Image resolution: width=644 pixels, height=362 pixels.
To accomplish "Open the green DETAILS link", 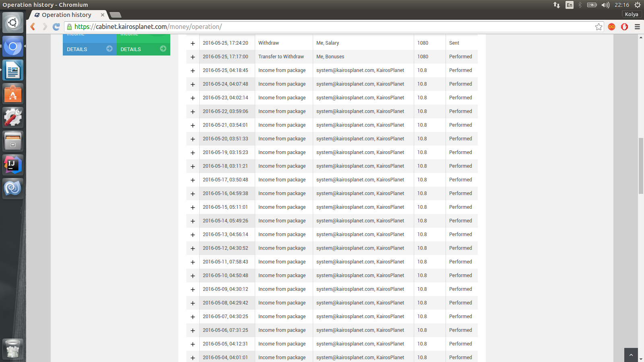I will [x=143, y=49].
